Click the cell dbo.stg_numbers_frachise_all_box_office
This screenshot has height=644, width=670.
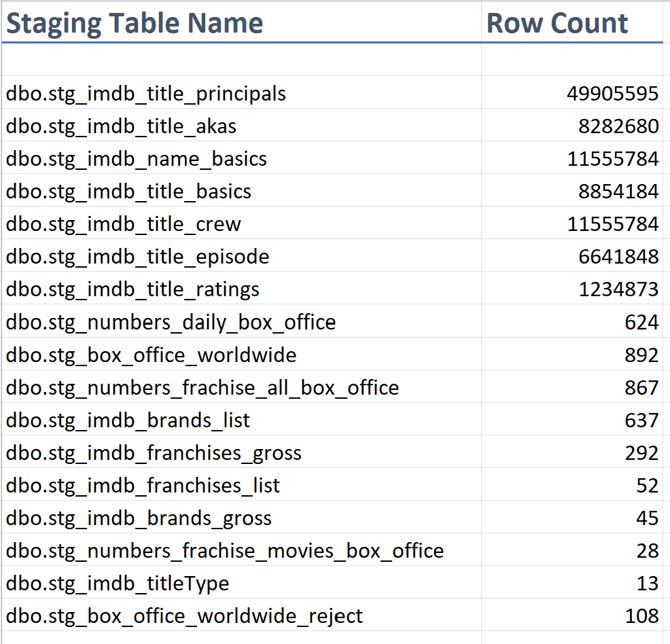tap(241, 387)
